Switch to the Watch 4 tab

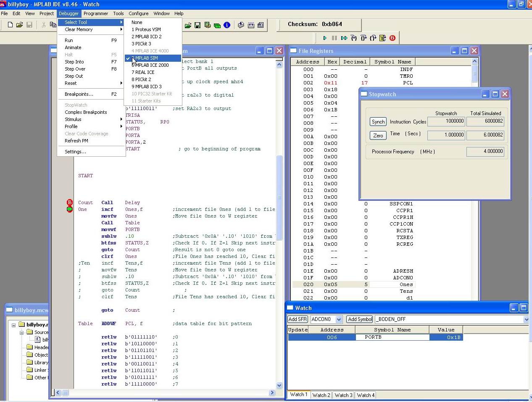[x=366, y=395]
